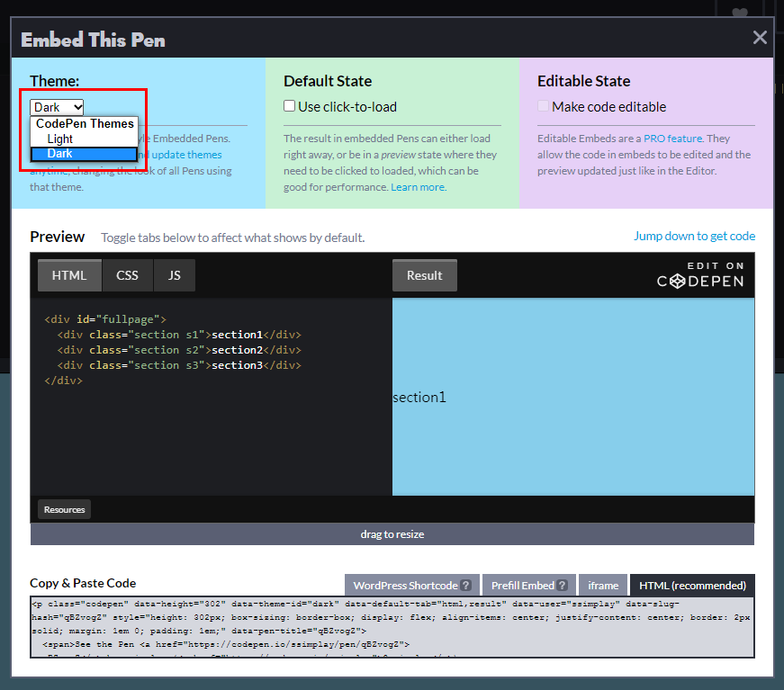This screenshot has width=784, height=690.
Task: Open the Resources button in preview
Action: coord(65,510)
